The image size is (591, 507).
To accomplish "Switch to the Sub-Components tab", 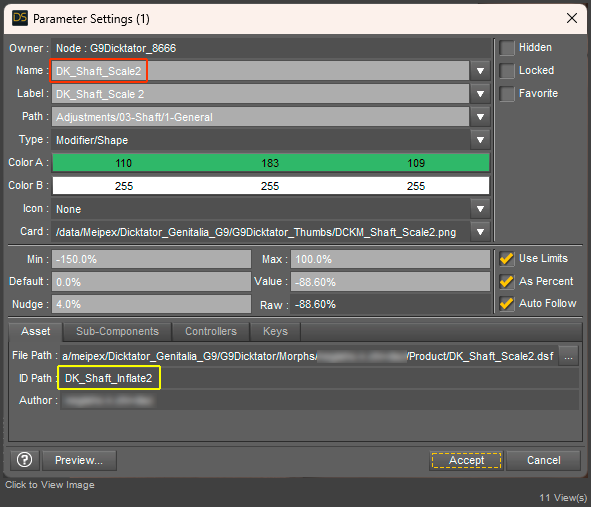I will (117, 331).
